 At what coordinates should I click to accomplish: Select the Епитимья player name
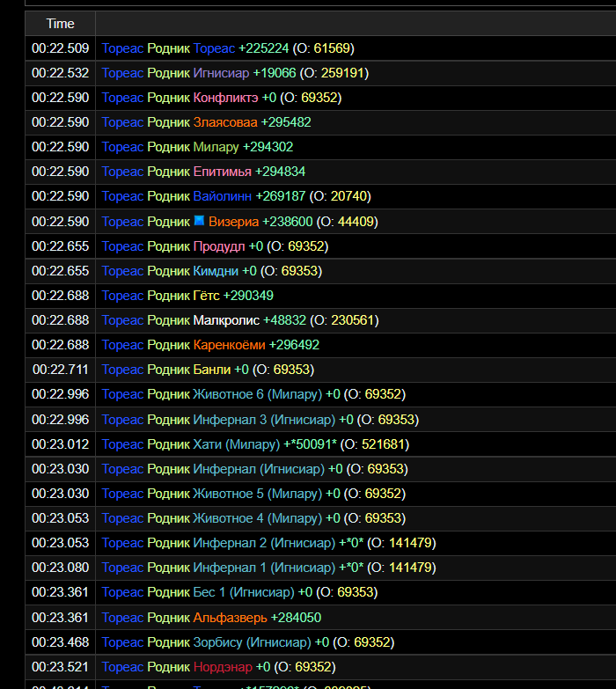tap(223, 172)
